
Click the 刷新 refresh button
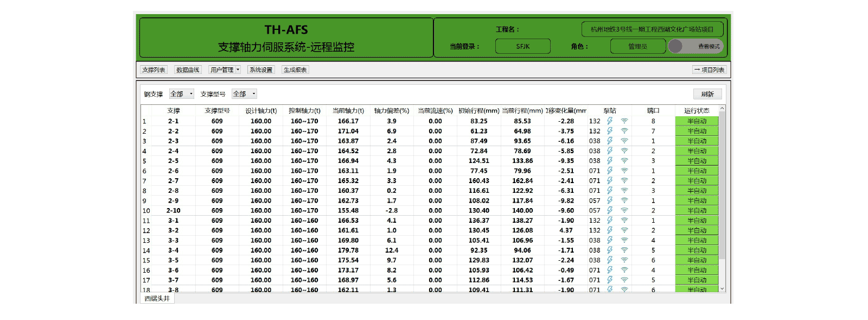(x=707, y=94)
